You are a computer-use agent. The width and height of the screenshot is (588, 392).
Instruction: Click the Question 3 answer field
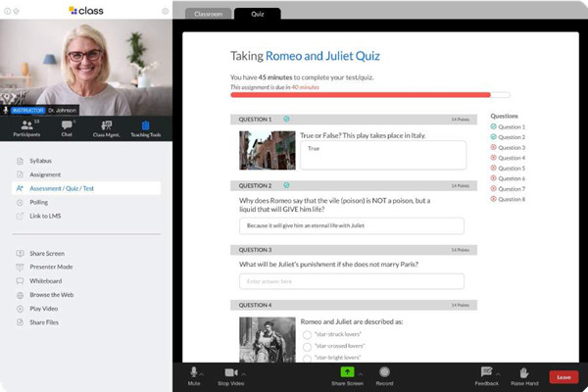(352, 281)
